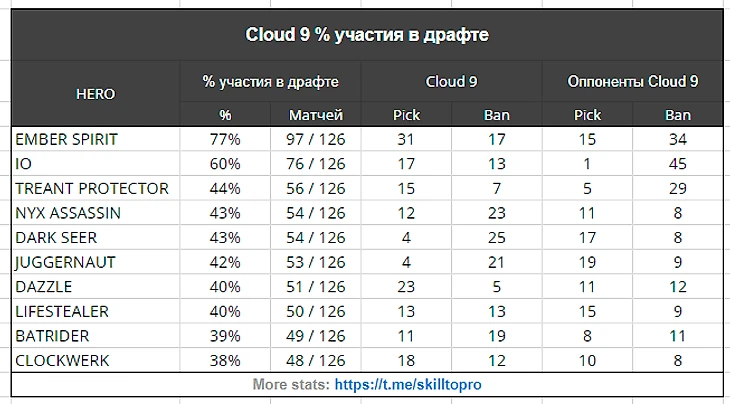Click the More stats label text

point(290,384)
